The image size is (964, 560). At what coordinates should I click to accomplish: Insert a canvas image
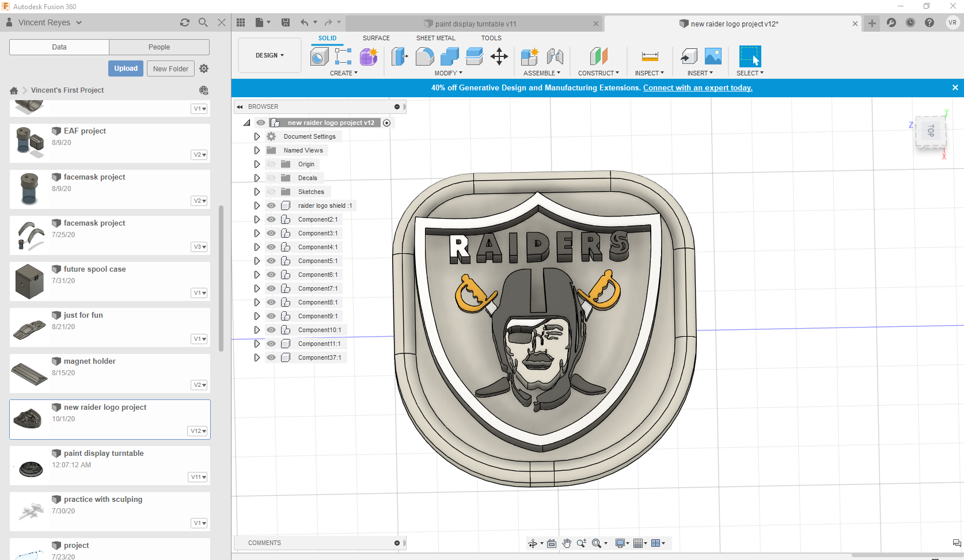713,56
